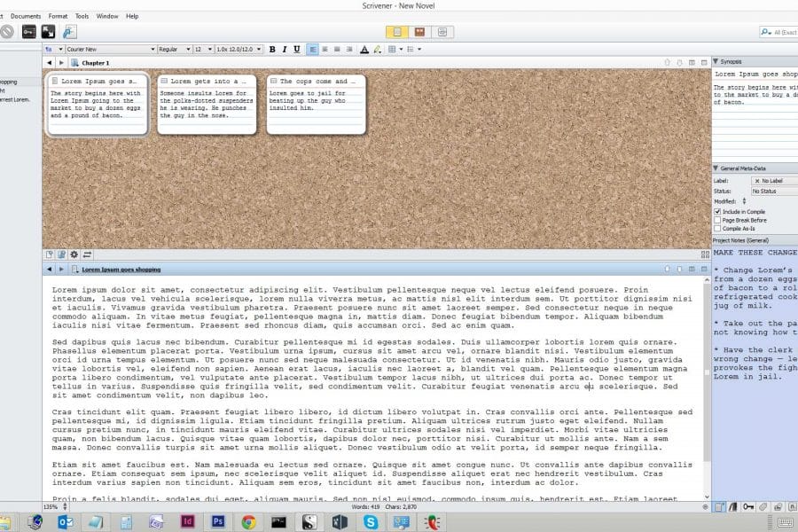Image resolution: width=798 pixels, height=532 pixels.
Task: Select the 'Lorem Ipsum goes s…' index card
Action: pos(98,105)
